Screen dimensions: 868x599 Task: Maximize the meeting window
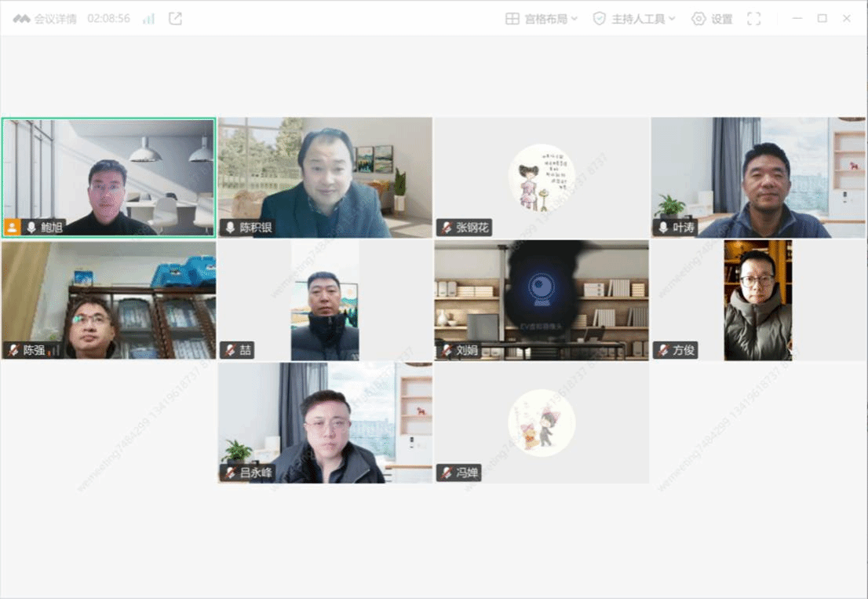click(822, 19)
